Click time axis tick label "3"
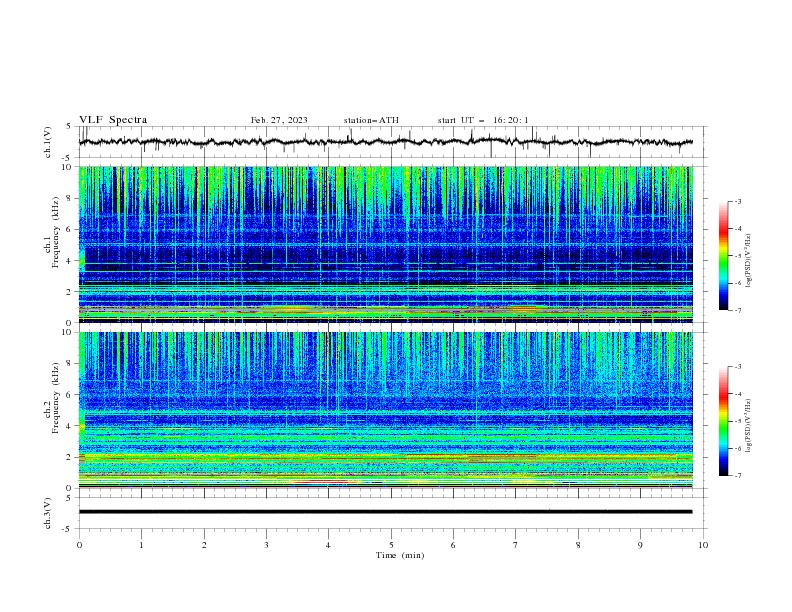 pos(266,545)
